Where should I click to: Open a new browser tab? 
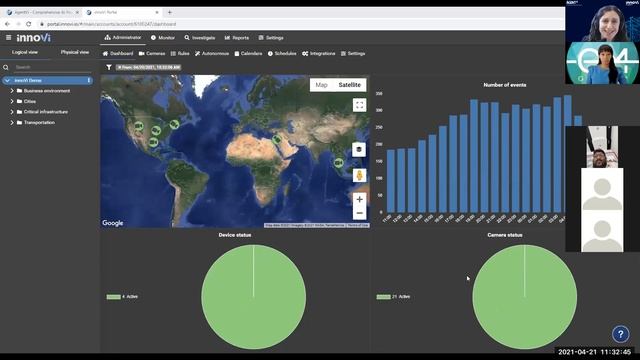click(x=170, y=12)
